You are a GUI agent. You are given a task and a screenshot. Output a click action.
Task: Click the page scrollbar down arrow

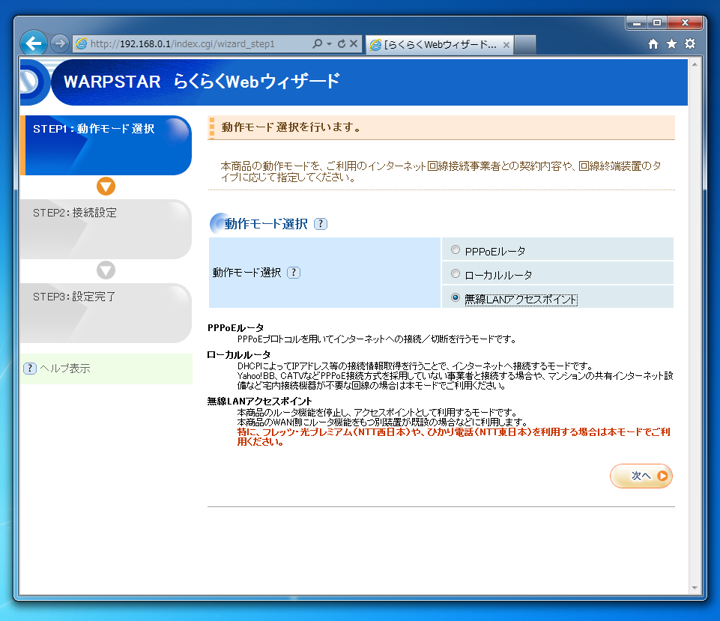pos(694,587)
